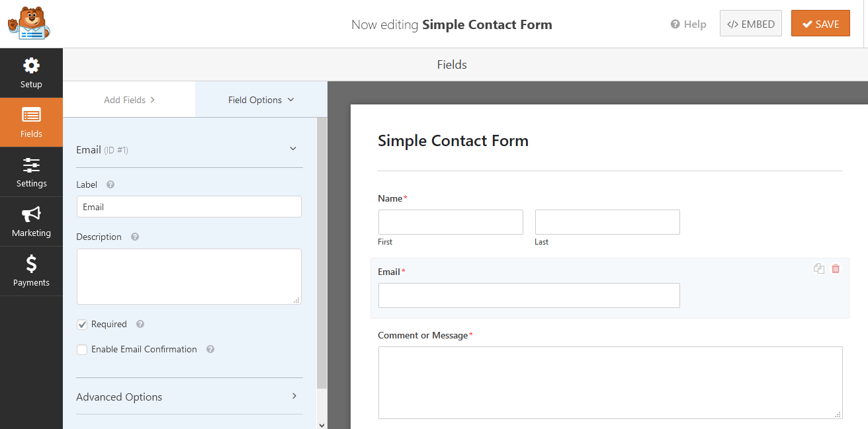Save the form with the SAVE button

(820, 24)
